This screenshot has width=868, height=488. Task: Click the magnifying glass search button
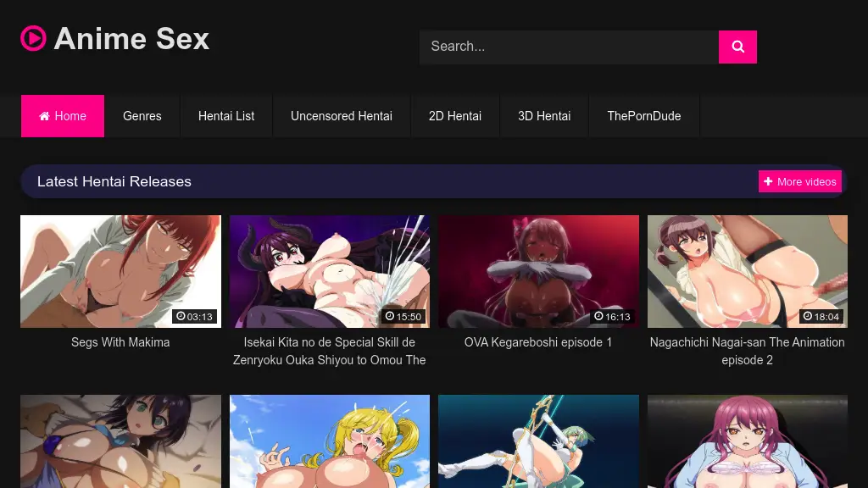click(x=737, y=47)
